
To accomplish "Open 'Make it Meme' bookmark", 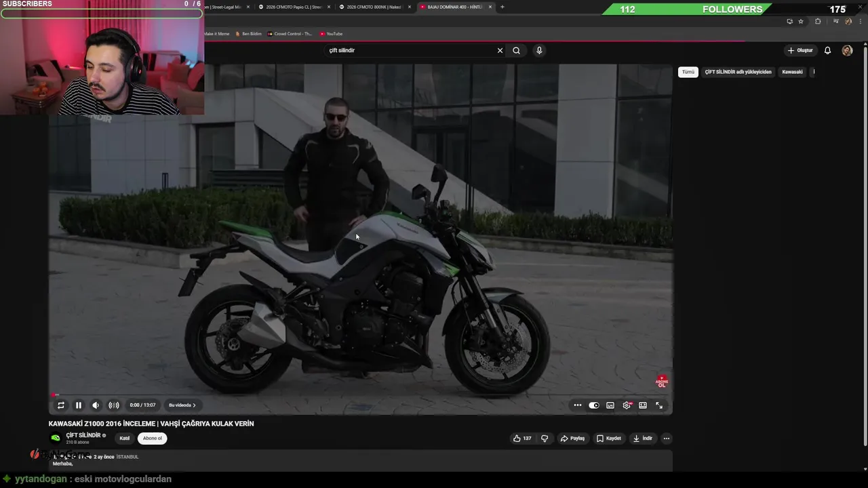I will [x=216, y=34].
